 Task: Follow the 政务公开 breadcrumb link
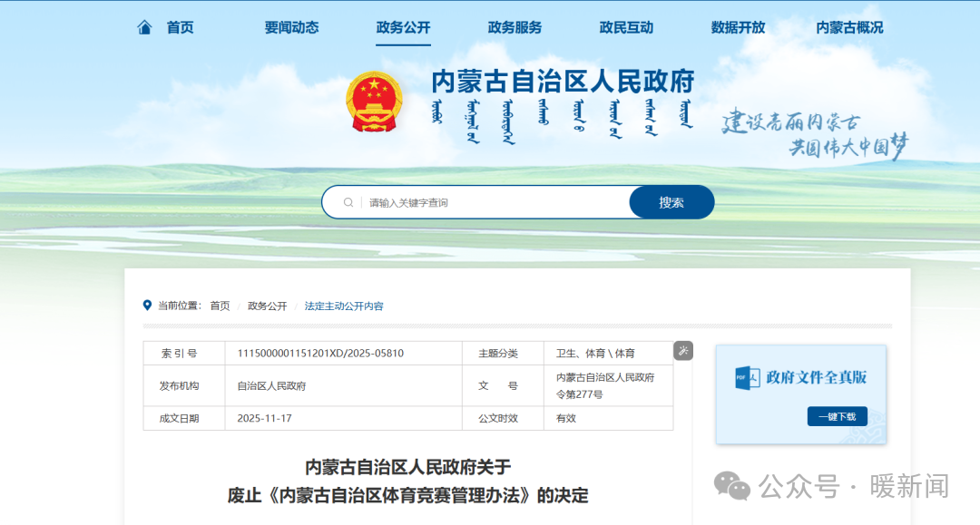(267, 306)
